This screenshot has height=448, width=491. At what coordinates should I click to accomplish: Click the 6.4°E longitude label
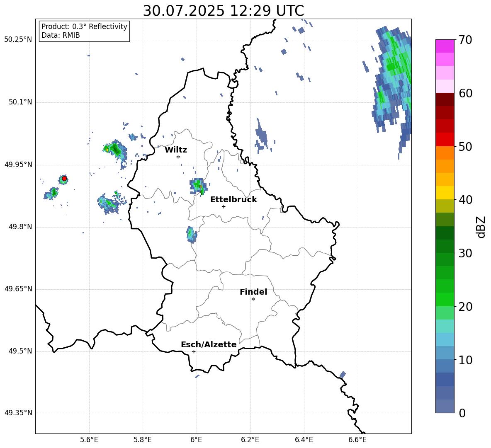pos(304,440)
